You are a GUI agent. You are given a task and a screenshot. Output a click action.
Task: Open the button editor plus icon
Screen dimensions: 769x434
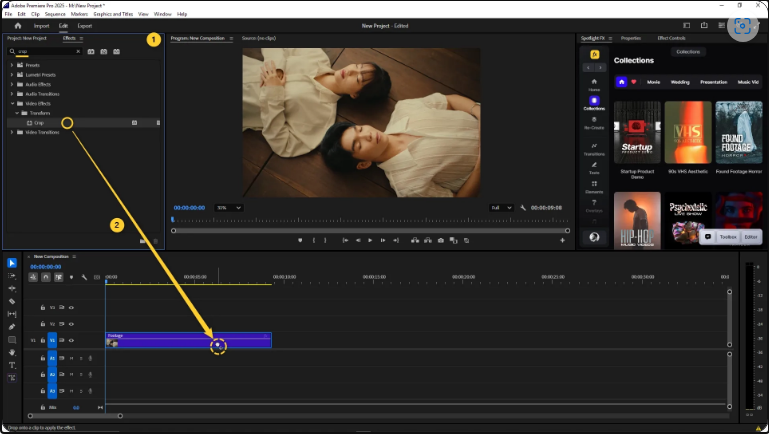(x=562, y=240)
